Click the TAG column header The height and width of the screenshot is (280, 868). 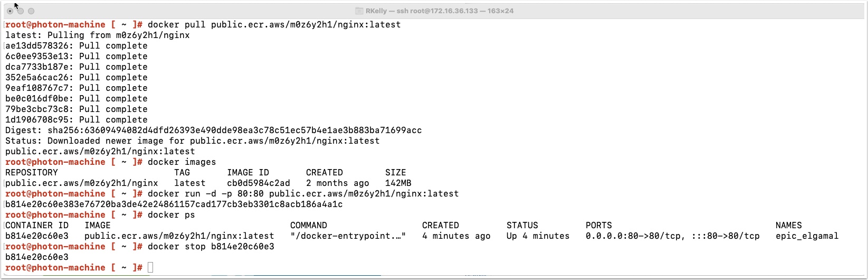click(182, 173)
